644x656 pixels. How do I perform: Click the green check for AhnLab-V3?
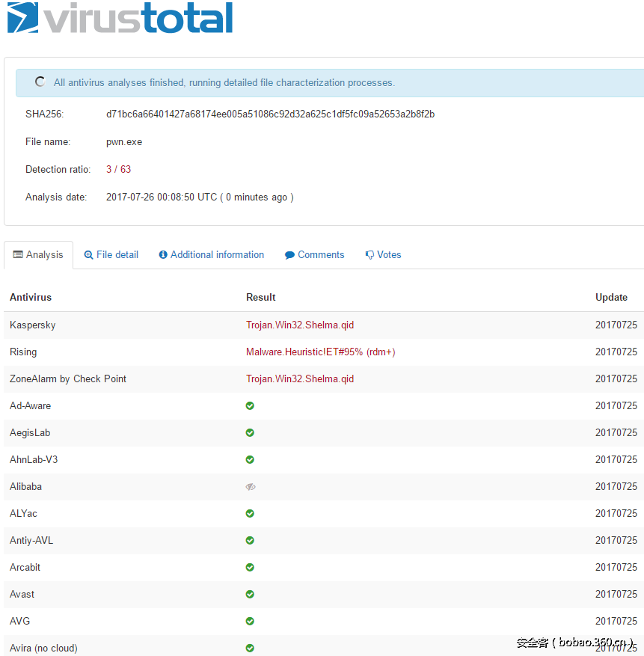tap(250, 460)
